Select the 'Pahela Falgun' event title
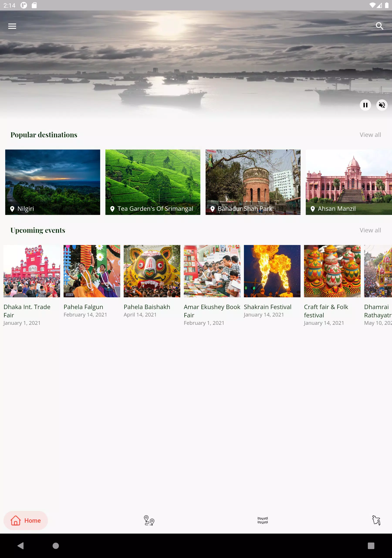This screenshot has height=558, width=392. coord(83,307)
